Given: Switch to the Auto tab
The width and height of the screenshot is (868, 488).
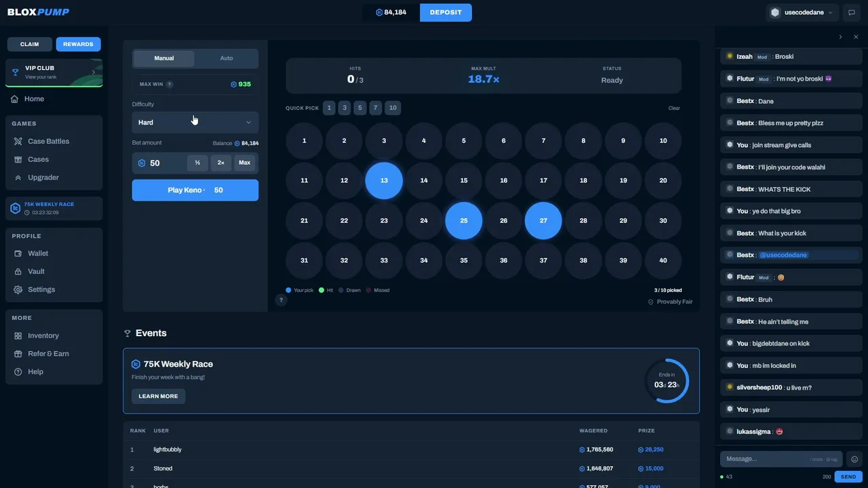Looking at the screenshot, I should pos(226,58).
